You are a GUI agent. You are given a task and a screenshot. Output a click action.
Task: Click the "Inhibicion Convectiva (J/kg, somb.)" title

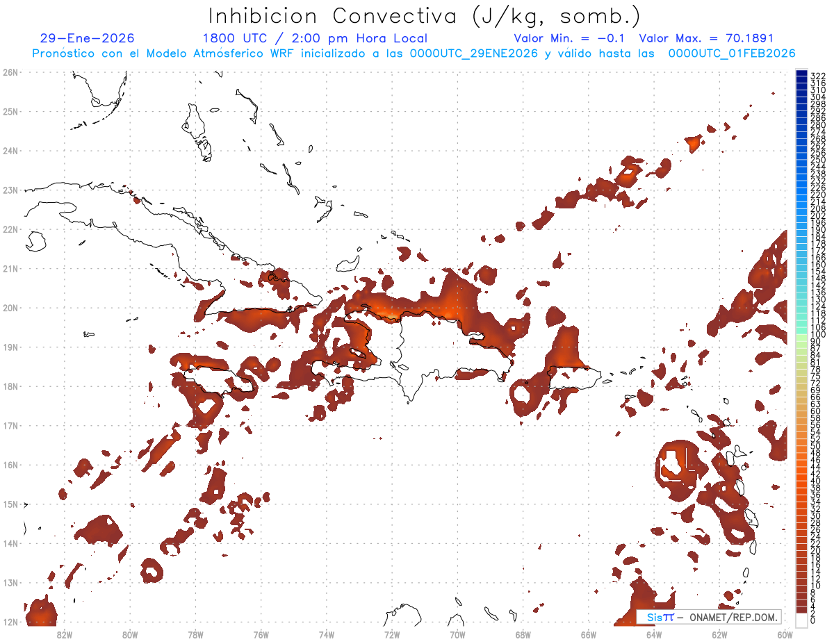coord(424,16)
